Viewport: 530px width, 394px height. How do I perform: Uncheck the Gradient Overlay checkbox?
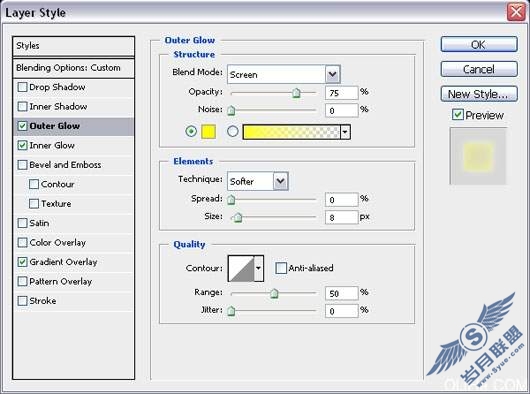(22, 262)
